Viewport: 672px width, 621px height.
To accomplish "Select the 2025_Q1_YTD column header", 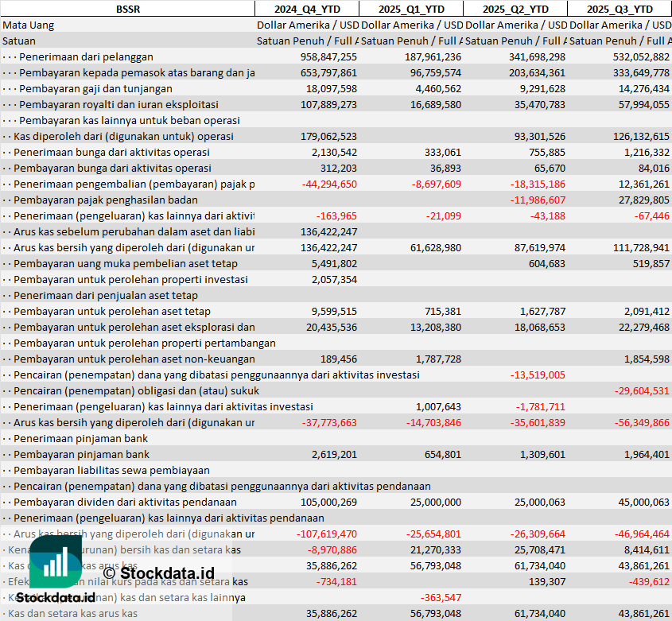I will 411,9.
